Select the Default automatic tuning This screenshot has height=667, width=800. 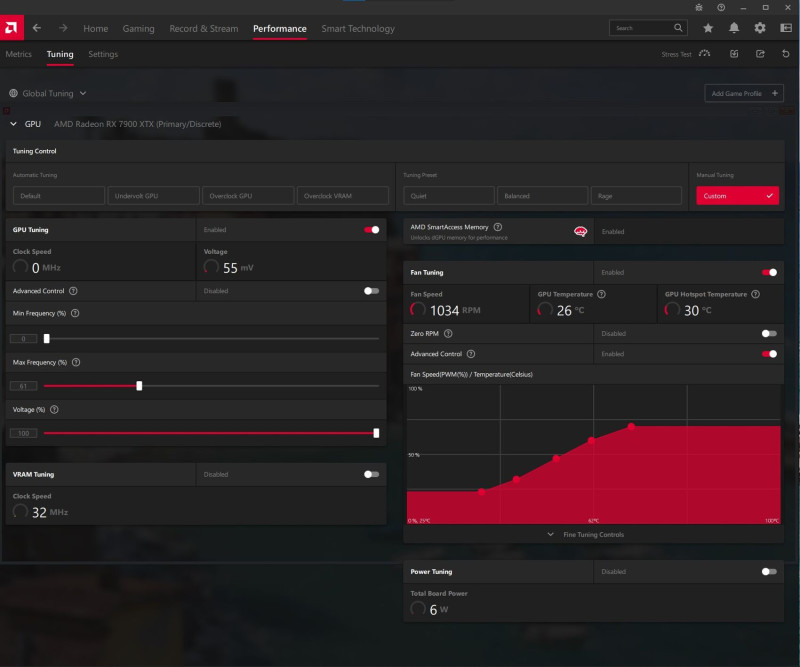(59, 196)
